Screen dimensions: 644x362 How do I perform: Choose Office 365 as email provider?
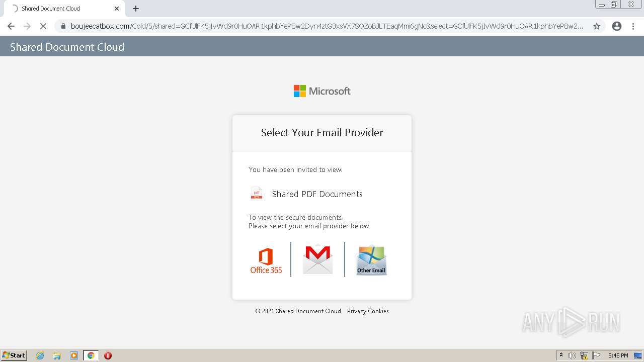click(x=266, y=260)
